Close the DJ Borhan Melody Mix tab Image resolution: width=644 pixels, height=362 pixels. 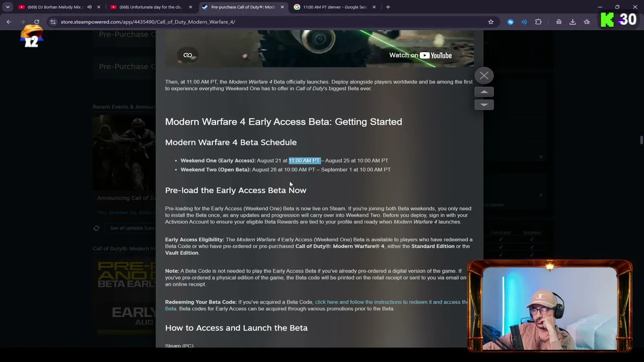pos(99,7)
